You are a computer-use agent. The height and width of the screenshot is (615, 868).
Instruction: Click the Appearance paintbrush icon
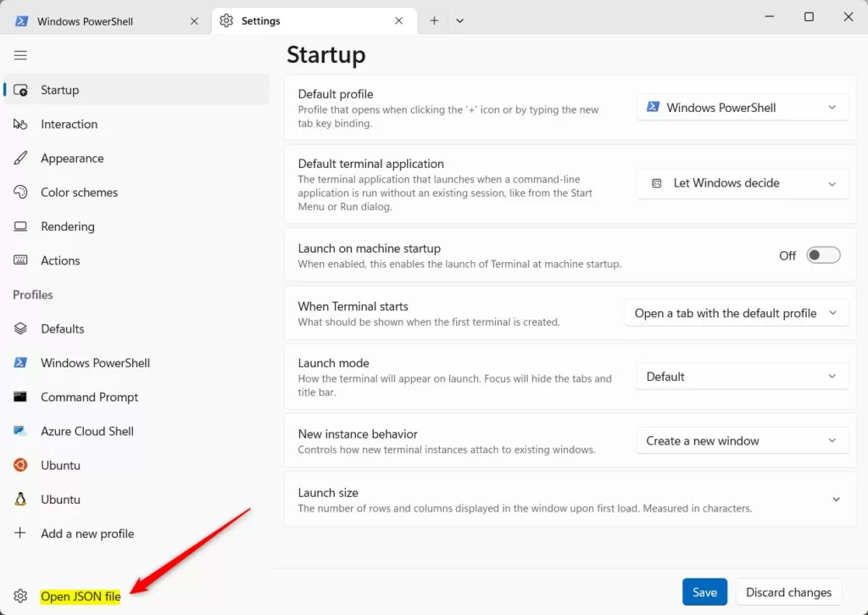coord(21,159)
